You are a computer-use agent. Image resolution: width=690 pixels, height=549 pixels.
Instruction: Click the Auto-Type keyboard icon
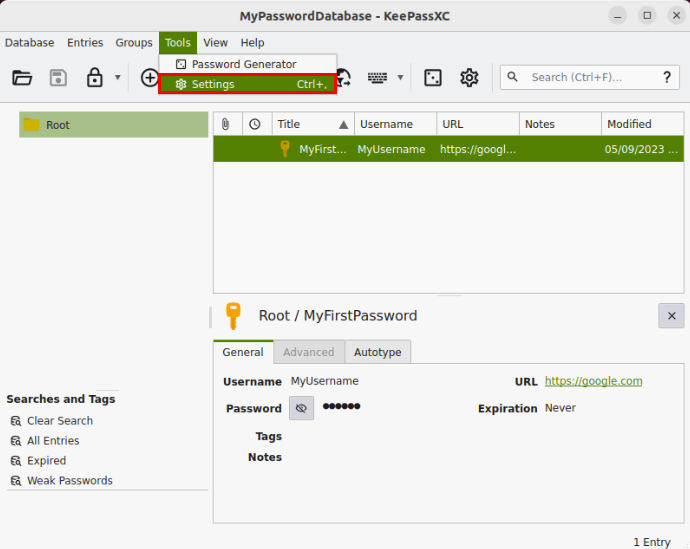(377, 78)
